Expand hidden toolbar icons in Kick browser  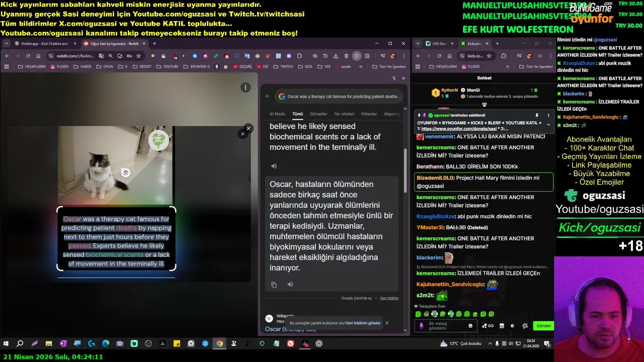point(540,56)
